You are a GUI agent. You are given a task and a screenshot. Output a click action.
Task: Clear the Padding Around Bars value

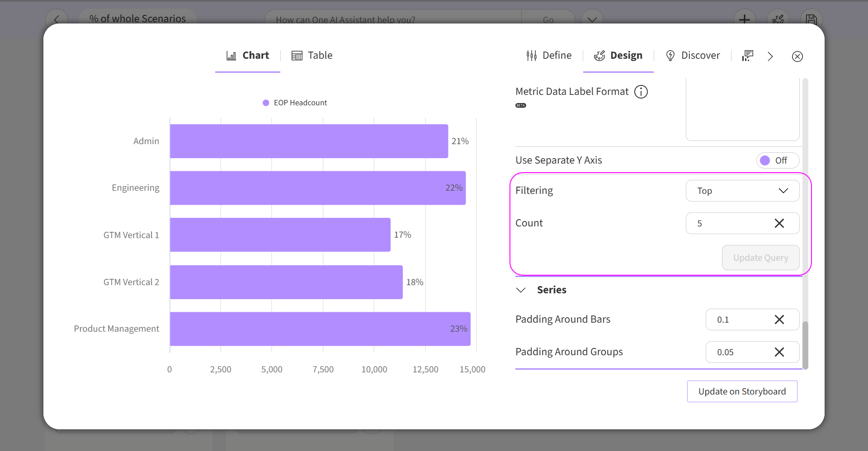pyautogui.click(x=779, y=319)
